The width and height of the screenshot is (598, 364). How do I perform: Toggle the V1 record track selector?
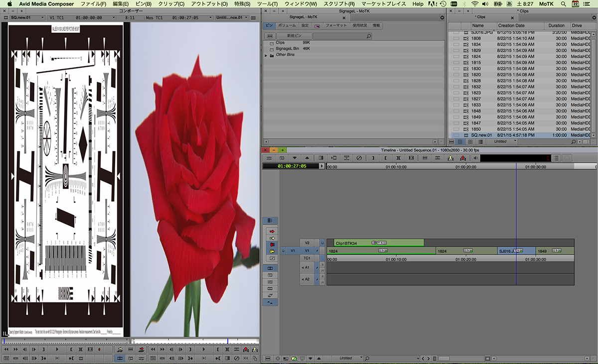(307, 251)
